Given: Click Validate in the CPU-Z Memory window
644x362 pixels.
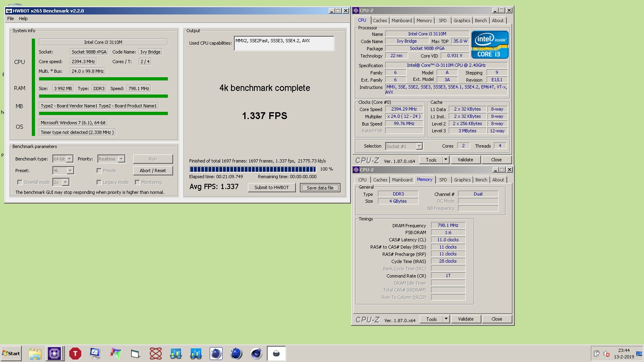Looking at the screenshot, I should [x=466, y=319].
